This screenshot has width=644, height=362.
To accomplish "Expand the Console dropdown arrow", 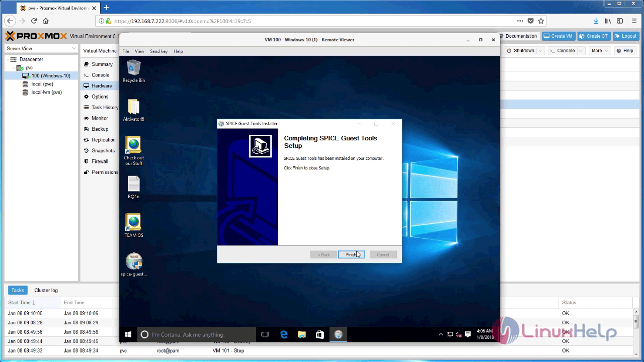I will click(x=581, y=51).
